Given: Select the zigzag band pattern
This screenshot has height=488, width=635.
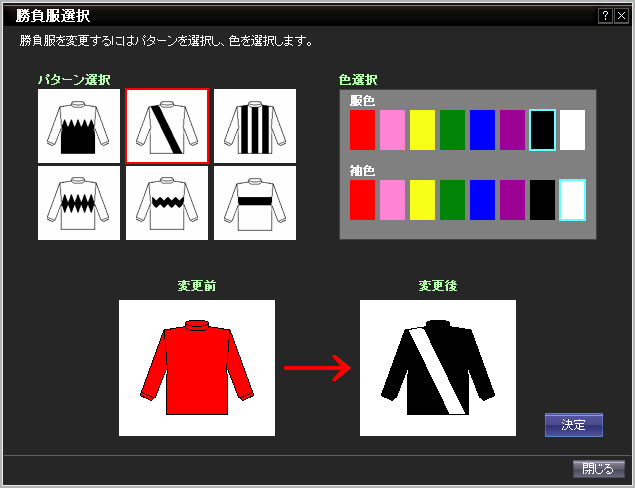Looking at the screenshot, I should (x=167, y=203).
